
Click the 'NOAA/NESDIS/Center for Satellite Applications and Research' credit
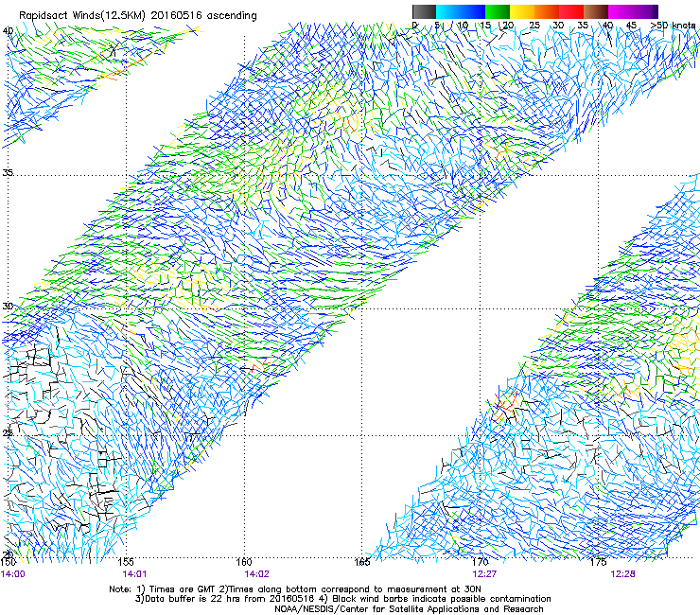[409, 609]
